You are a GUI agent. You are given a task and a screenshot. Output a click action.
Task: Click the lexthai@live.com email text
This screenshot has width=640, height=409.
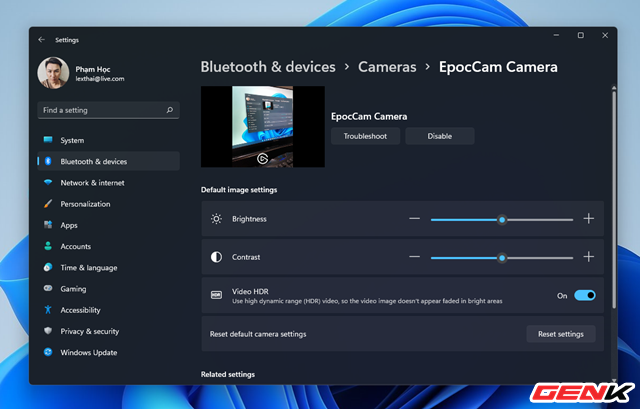(x=100, y=79)
